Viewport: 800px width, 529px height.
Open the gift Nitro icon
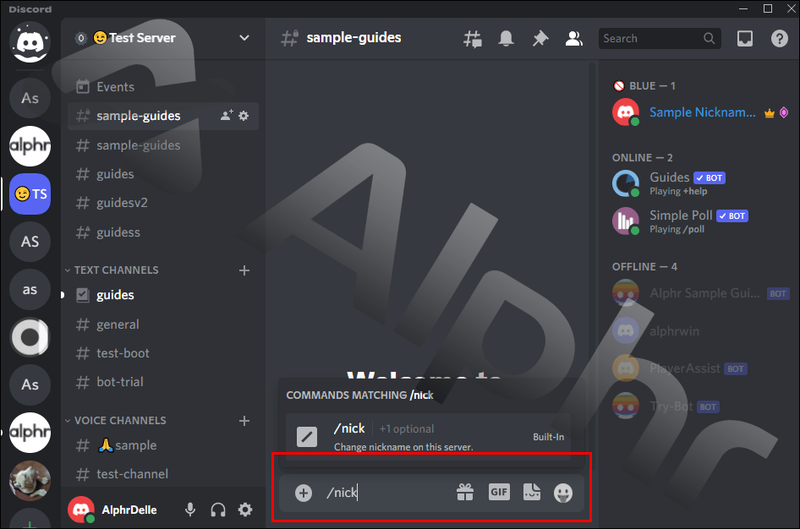coord(465,492)
